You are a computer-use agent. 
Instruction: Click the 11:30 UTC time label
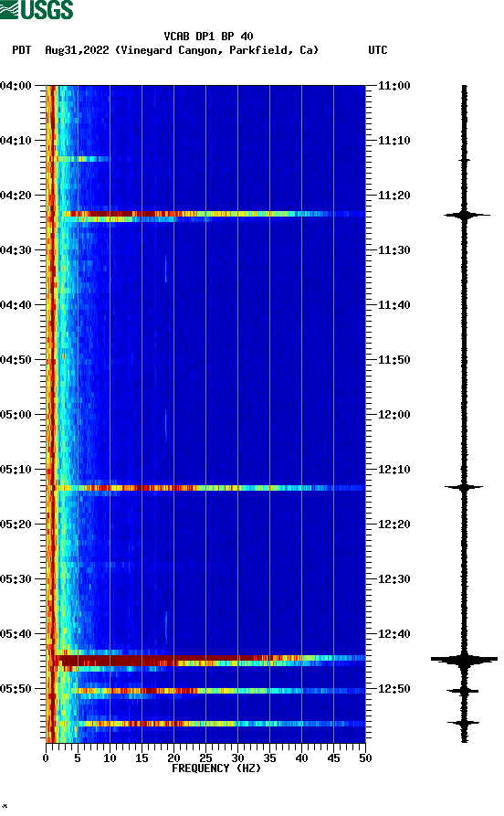tap(394, 249)
